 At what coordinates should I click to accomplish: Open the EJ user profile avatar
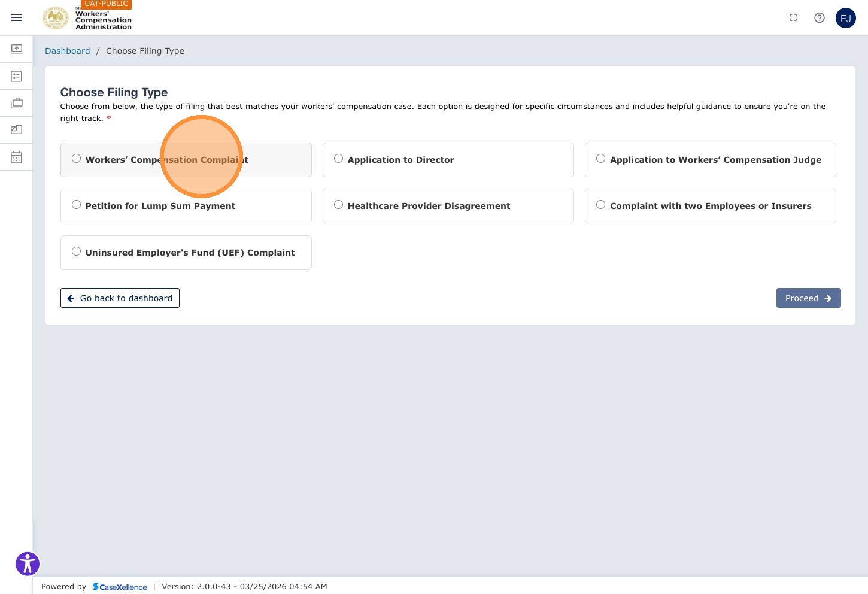pos(846,18)
